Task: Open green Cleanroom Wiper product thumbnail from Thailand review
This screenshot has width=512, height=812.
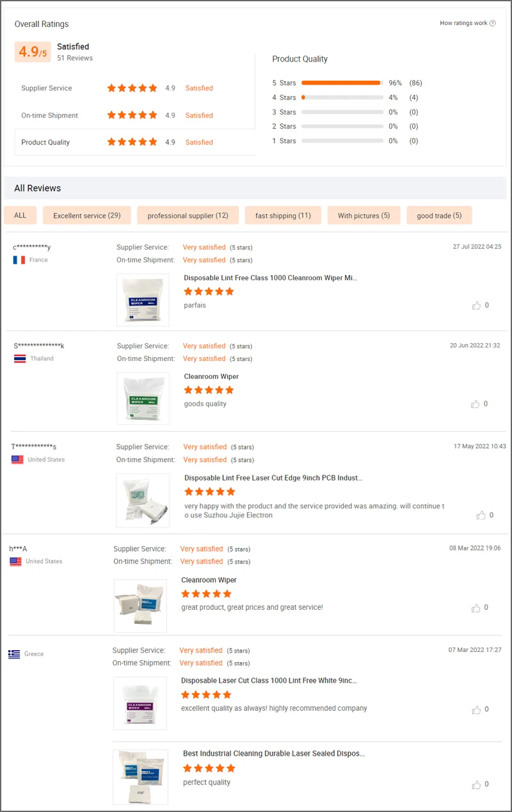Action: pyautogui.click(x=143, y=398)
